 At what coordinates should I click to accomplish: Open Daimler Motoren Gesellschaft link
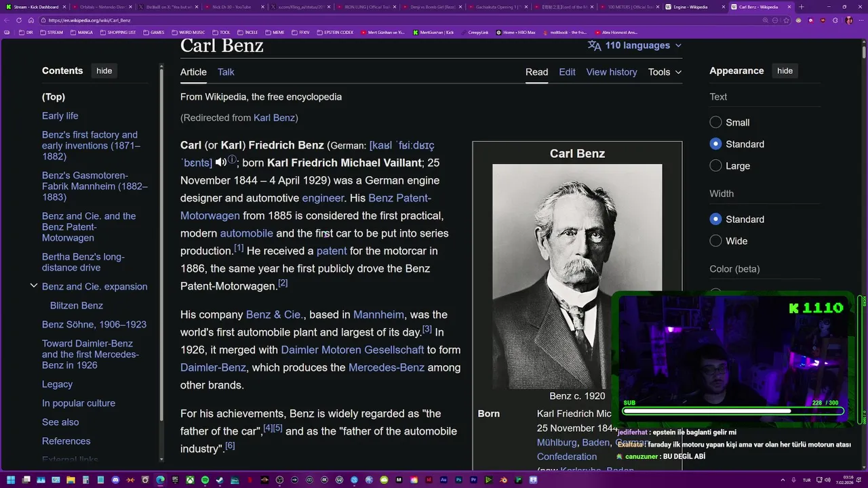(353, 350)
